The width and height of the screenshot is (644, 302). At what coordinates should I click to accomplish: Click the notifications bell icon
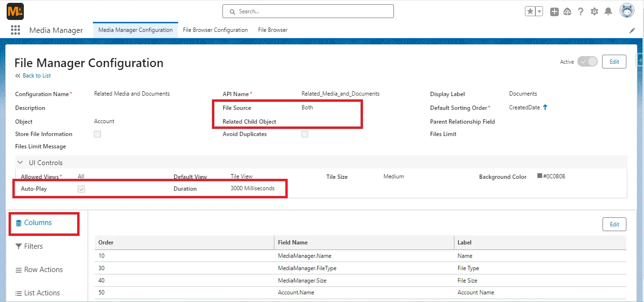[608, 11]
